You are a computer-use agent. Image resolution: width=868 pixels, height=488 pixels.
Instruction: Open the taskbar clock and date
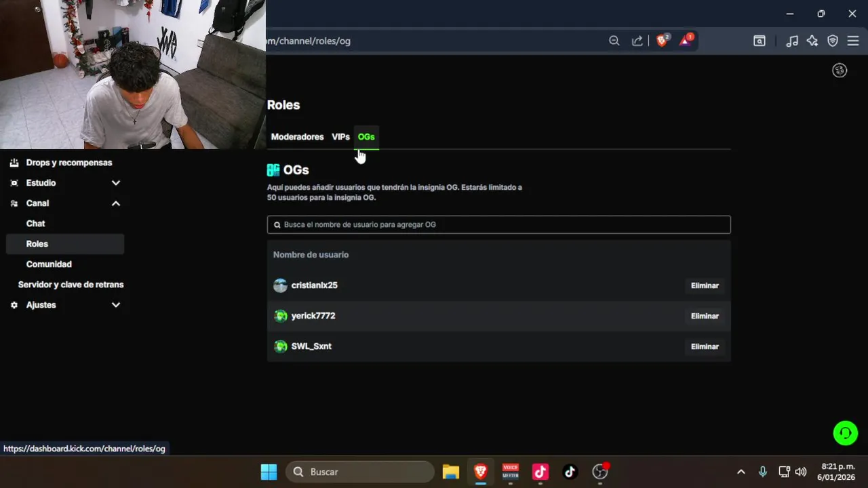click(835, 472)
